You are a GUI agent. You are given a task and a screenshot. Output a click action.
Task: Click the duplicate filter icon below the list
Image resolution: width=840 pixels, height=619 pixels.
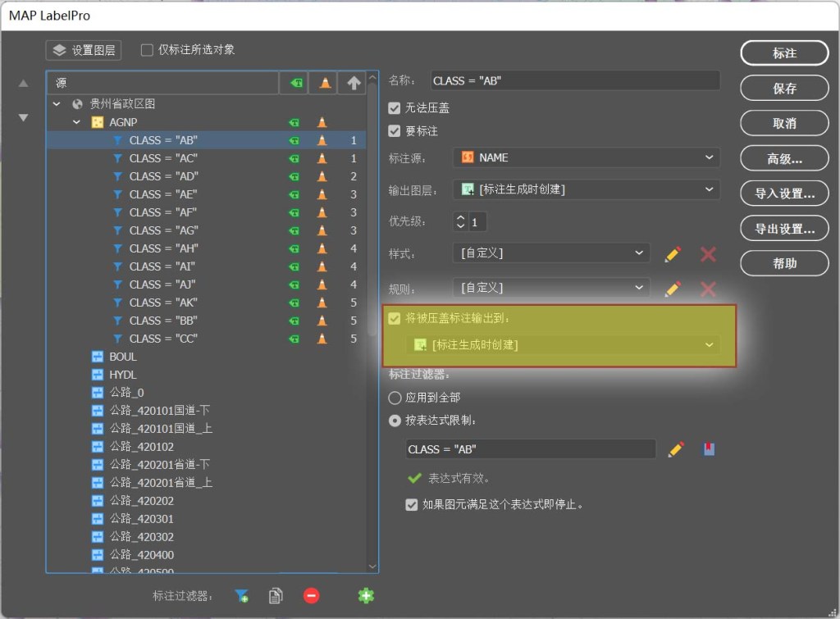(276, 596)
